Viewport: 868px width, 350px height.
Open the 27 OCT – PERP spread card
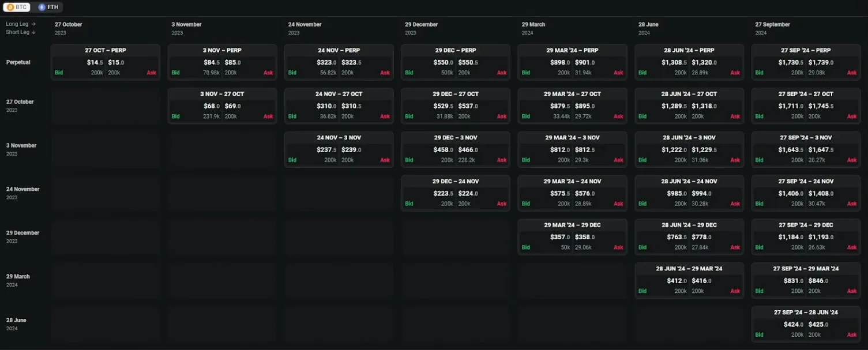point(106,62)
